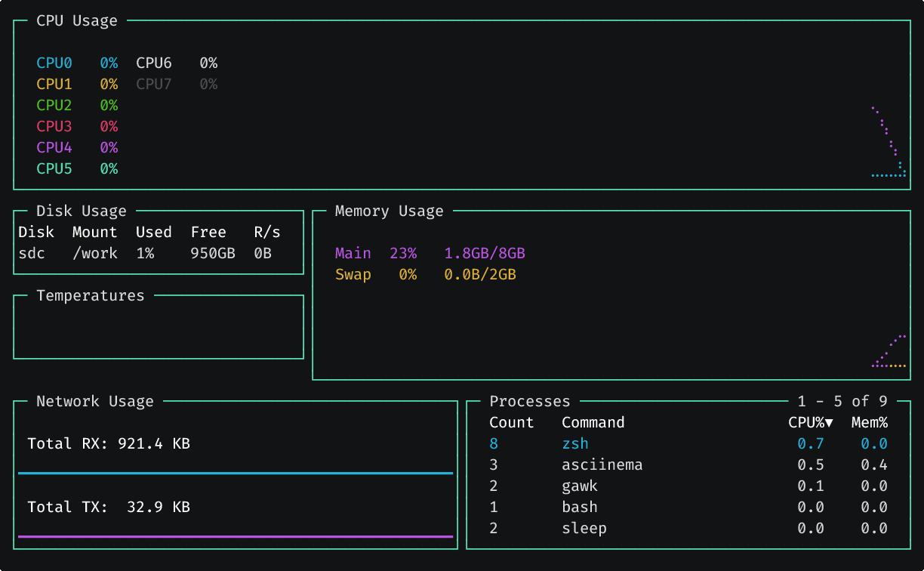This screenshot has height=571, width=924.
Task: Select the CPU2 entry in CPU Usage
Action: pyautogui.click(x=54, y=105)
